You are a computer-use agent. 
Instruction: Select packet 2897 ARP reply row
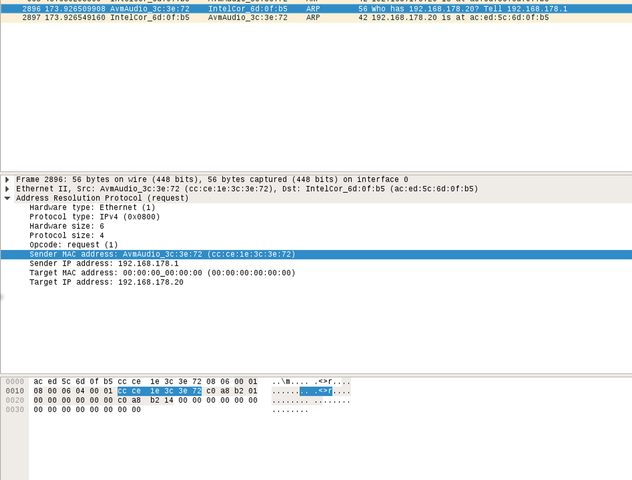pyautogui.click(x=316, y=18)
